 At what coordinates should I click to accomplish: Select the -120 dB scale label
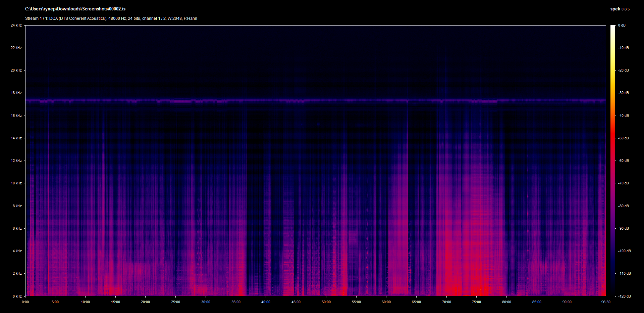click(624, 296)
